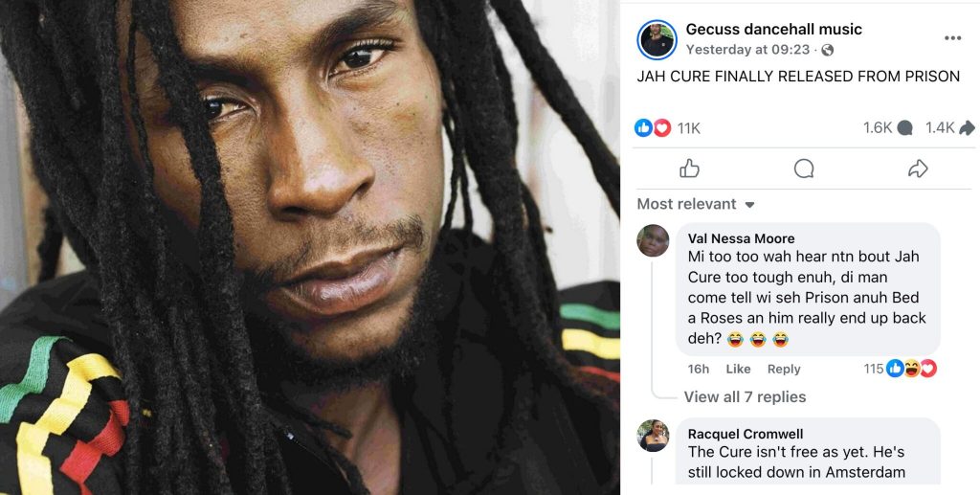Open the three-dot post options menu
980x495 pixels.
coord(952,38)
